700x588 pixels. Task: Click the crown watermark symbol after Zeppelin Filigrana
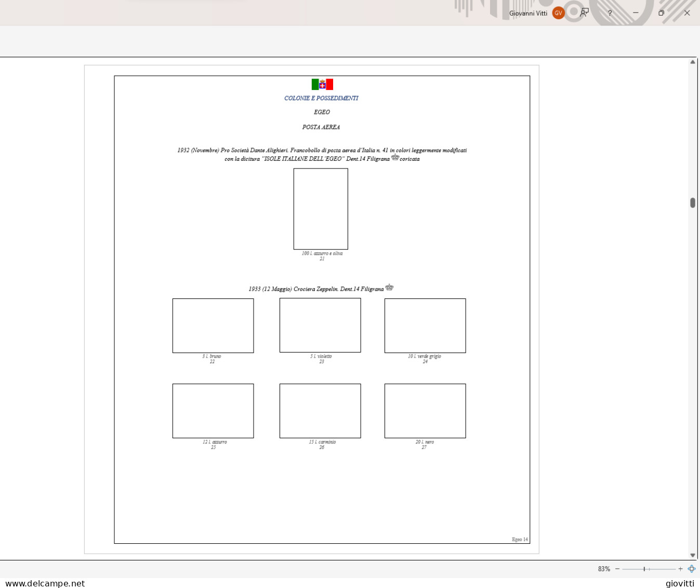(x=389, y=287)
